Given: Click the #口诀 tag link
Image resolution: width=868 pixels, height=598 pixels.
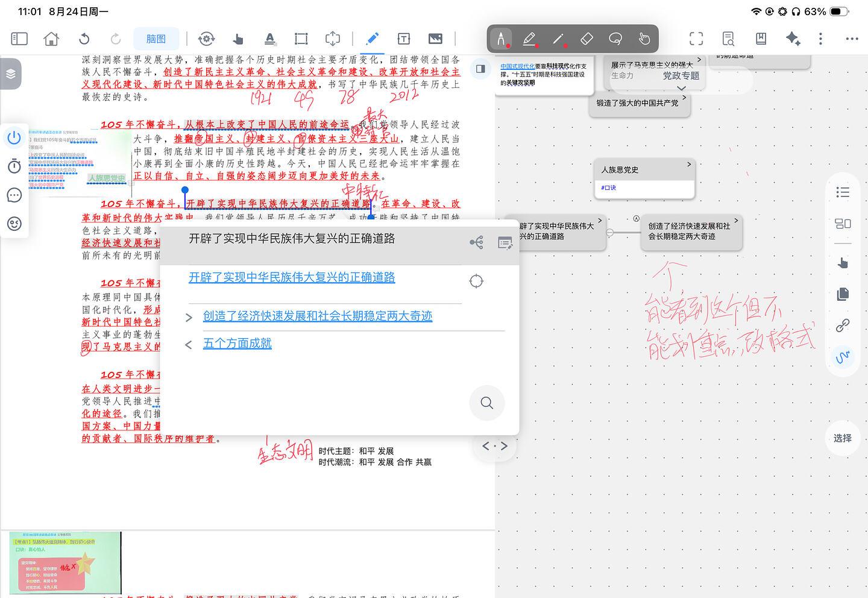Looking at the screenshot, I should pyautogui.click(x=608, y=188).
